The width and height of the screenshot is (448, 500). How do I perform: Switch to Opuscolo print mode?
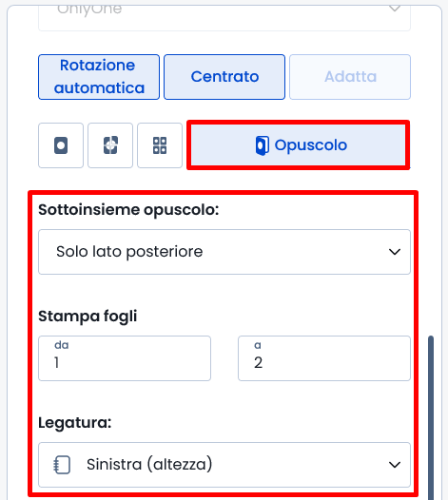pos(299,145)
